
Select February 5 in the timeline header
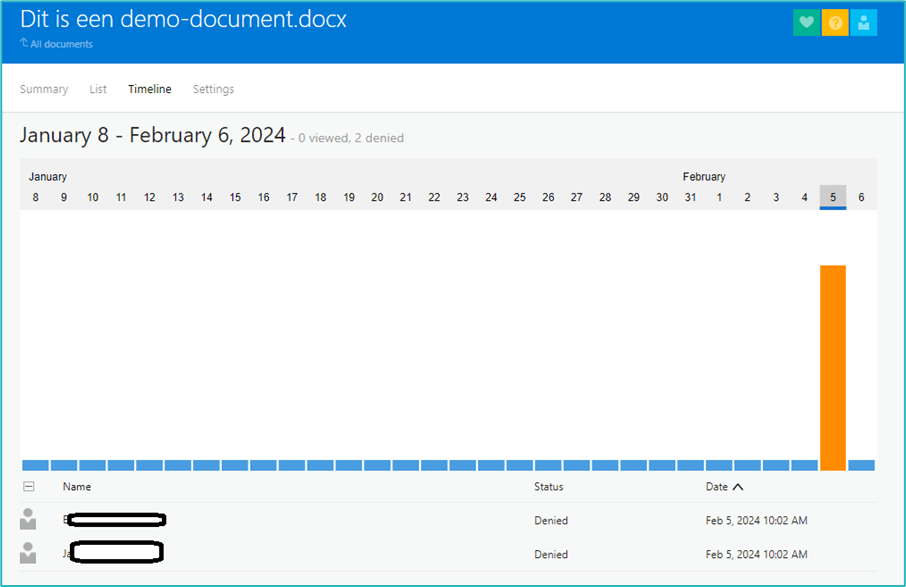coord(833,197)
